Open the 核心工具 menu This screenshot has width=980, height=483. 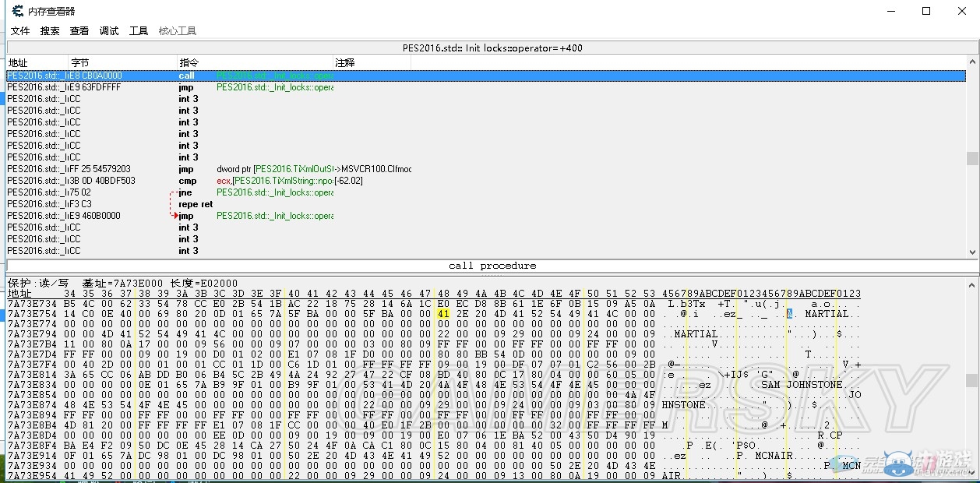[x=178, y=31]
